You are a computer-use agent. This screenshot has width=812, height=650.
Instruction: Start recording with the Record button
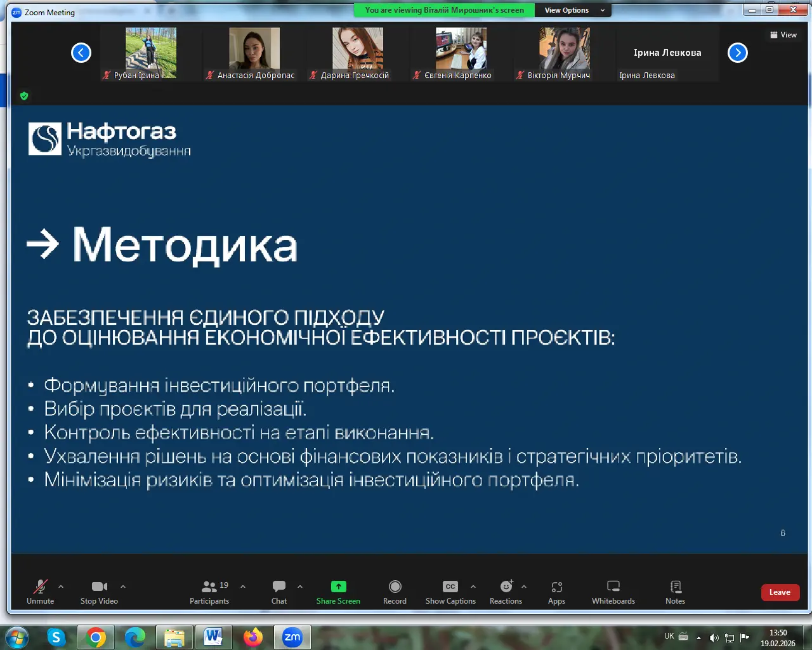[395, 592]
